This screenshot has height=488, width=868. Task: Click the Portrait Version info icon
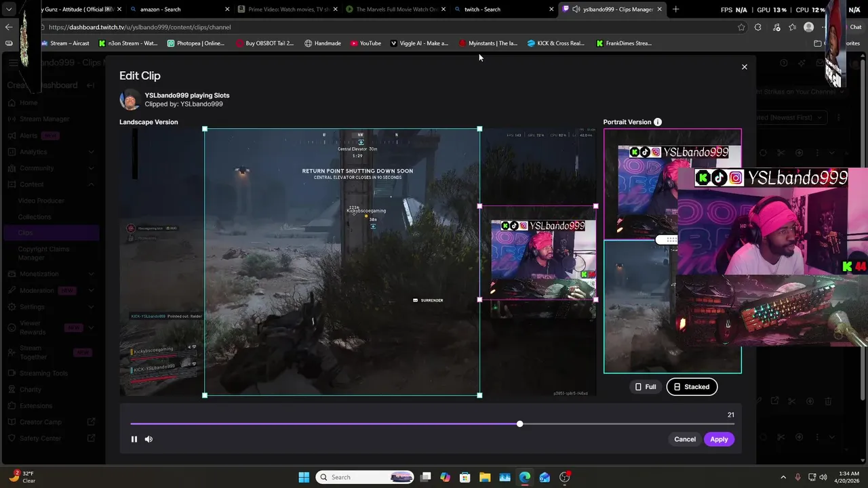click(x=657, y=122)
